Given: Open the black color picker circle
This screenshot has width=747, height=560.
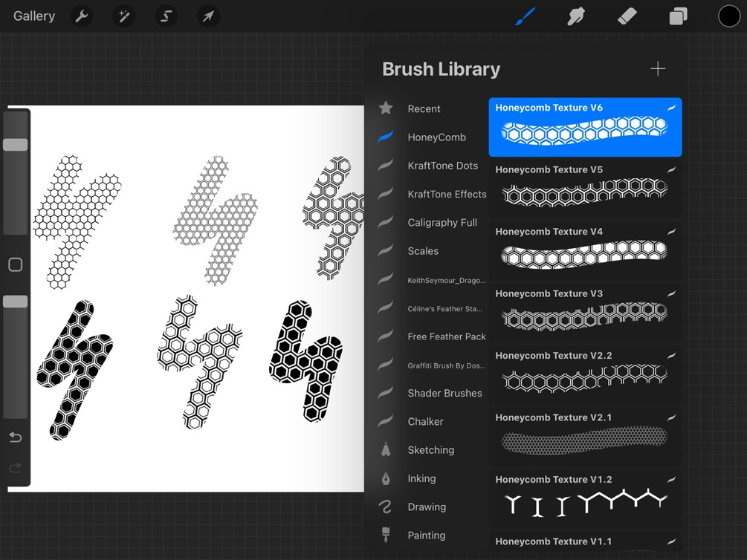Looking at the screenshot, I should pos(729,16).
